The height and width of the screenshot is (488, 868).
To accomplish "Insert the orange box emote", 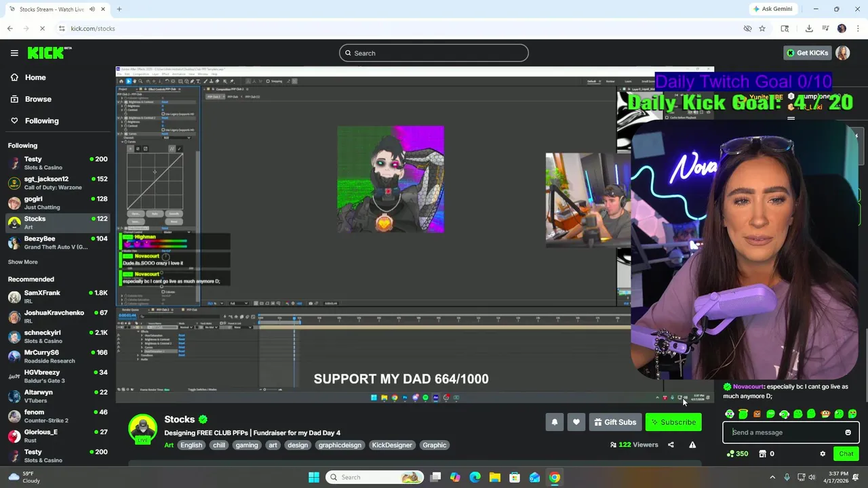I will (757, 414).
